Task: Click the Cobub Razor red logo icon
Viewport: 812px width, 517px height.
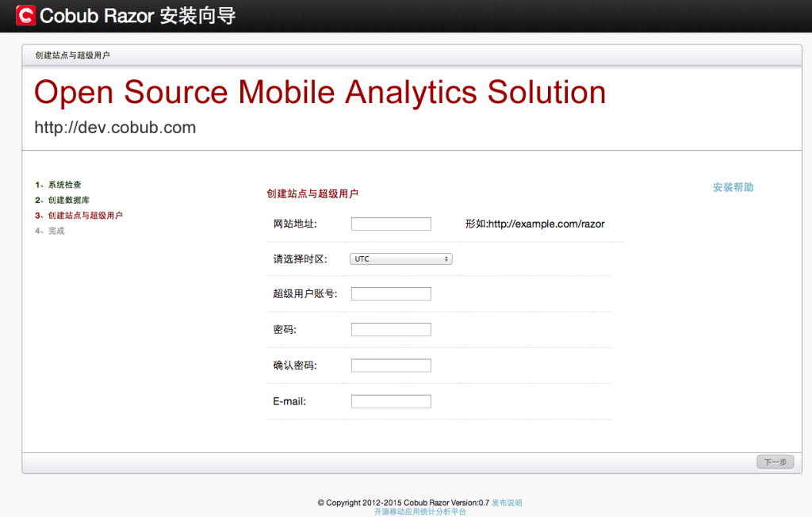Action: pyautogui.click(x=26, y=16)
